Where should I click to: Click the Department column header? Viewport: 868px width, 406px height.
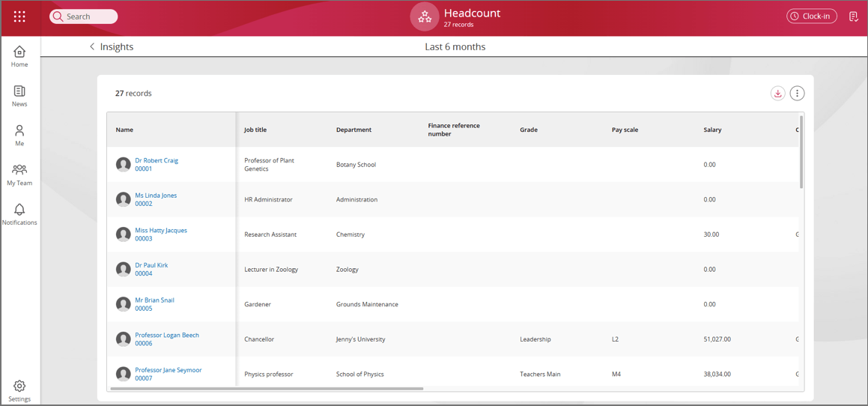[353, 130]
